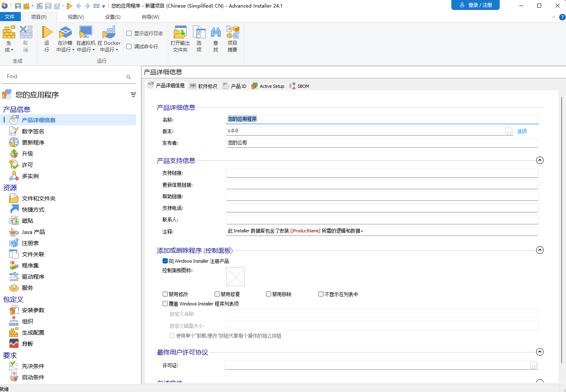Click the 运行 (Run) play icon
The image size is (566, 392).
[47, 32]
